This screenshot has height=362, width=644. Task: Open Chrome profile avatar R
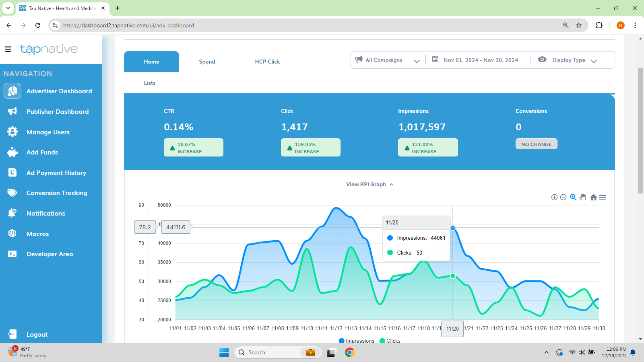tap(621, 25)
